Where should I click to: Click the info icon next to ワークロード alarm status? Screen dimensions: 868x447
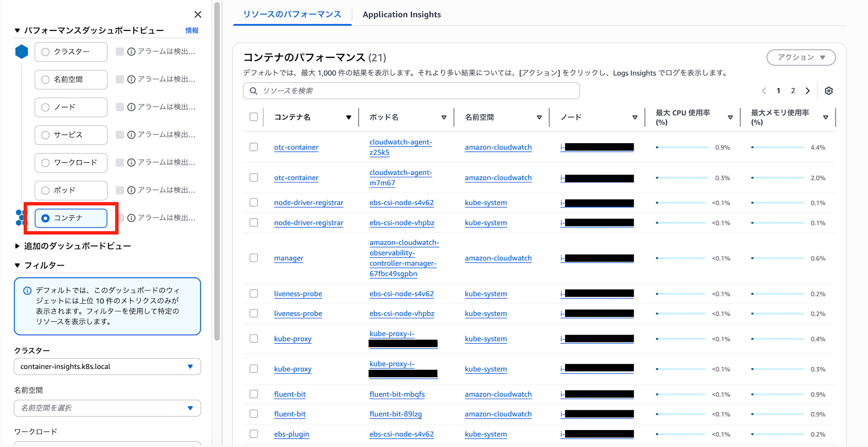(132, 163)
